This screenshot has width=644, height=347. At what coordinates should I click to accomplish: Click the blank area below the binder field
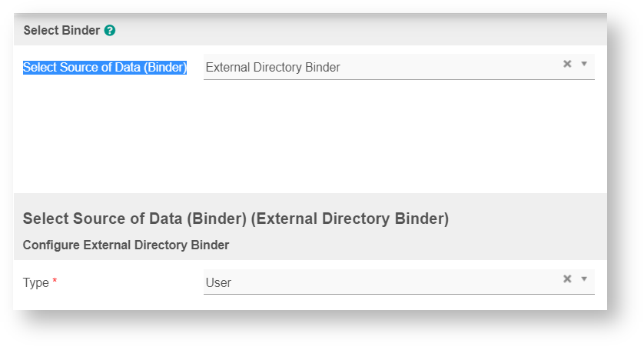[307, 138]
